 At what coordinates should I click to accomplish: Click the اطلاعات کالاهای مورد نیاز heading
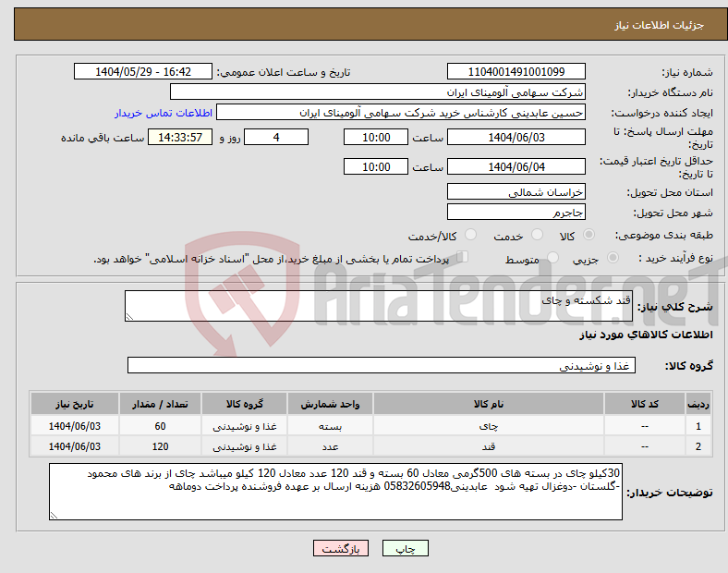[646, 335]
